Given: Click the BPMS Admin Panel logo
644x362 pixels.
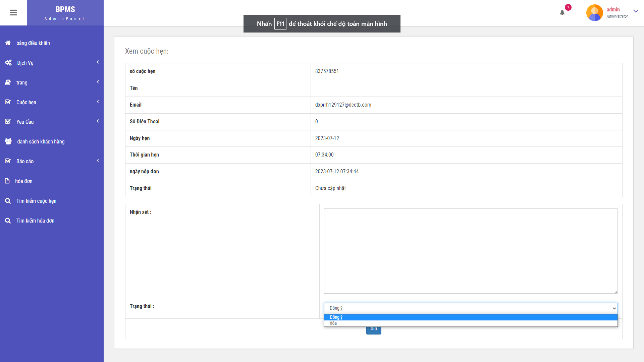Looking at the screenshot, I should (x=65, y=13).
